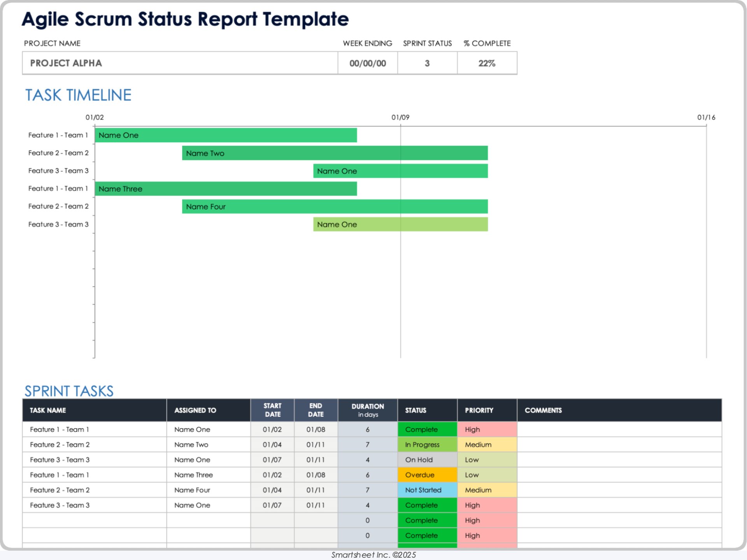This screenshot has height=560, width=747.
Task: Click the TASK TIMELINE heading
Action: point(78,95)
